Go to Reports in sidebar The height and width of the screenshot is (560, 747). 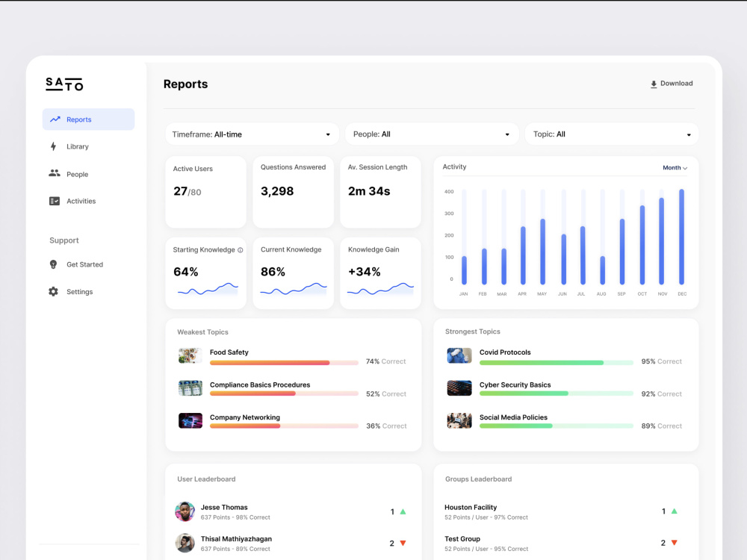tap(89, 119)
